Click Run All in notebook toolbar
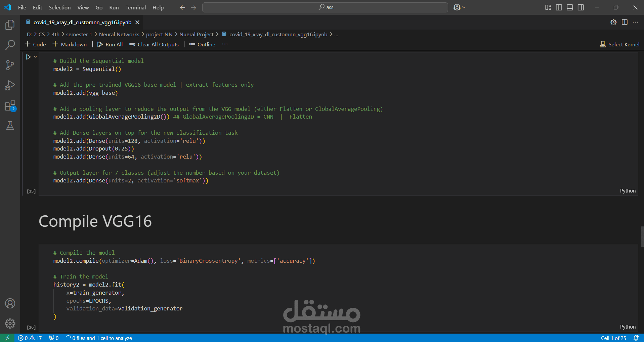This screenshot has width=644, height=342. coord(110,44)
